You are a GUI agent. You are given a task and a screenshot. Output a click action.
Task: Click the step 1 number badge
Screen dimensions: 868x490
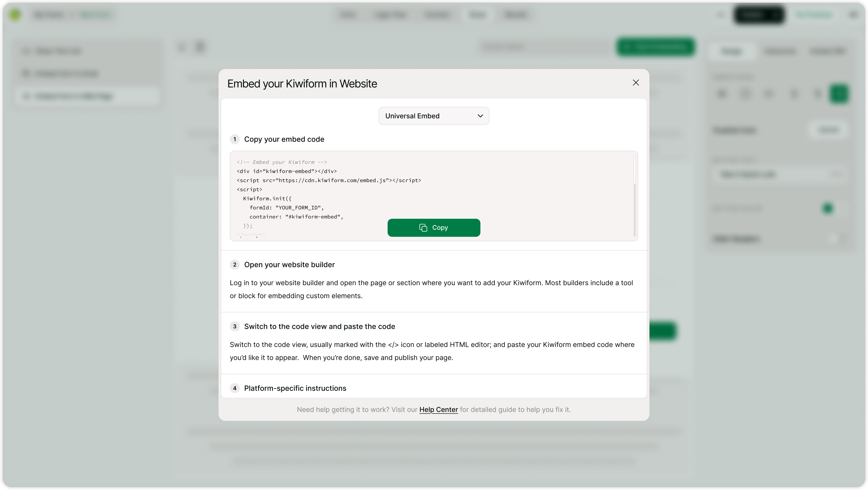[235, 139]
